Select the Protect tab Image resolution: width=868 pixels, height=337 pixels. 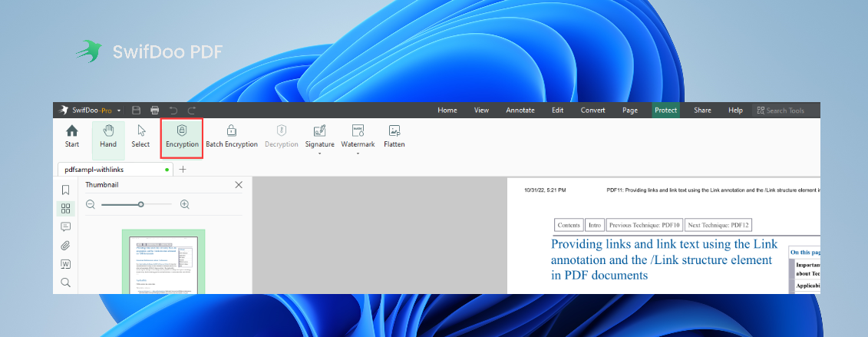click(666, 110)
